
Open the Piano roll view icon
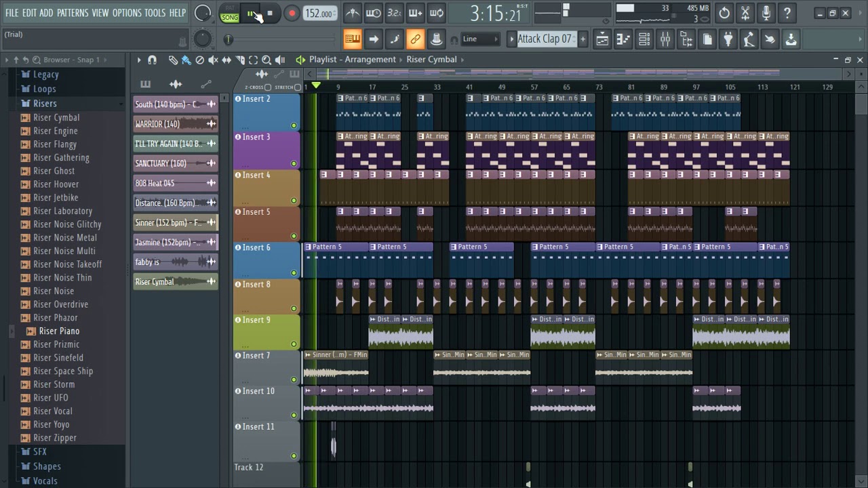click(x=623, y=39)
